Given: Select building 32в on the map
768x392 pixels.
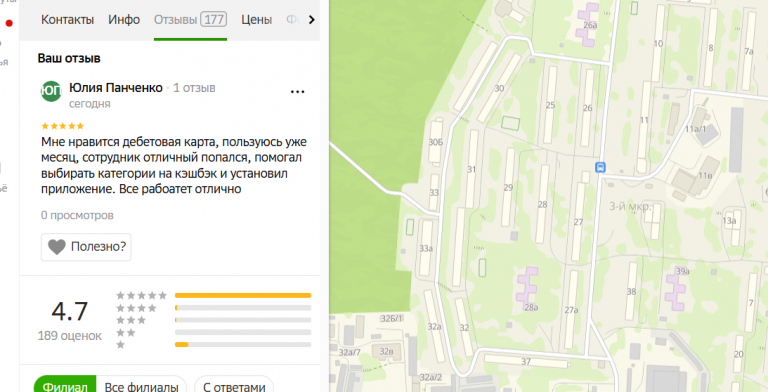Looking at the screenshot, I should click(x=386, y=351).
